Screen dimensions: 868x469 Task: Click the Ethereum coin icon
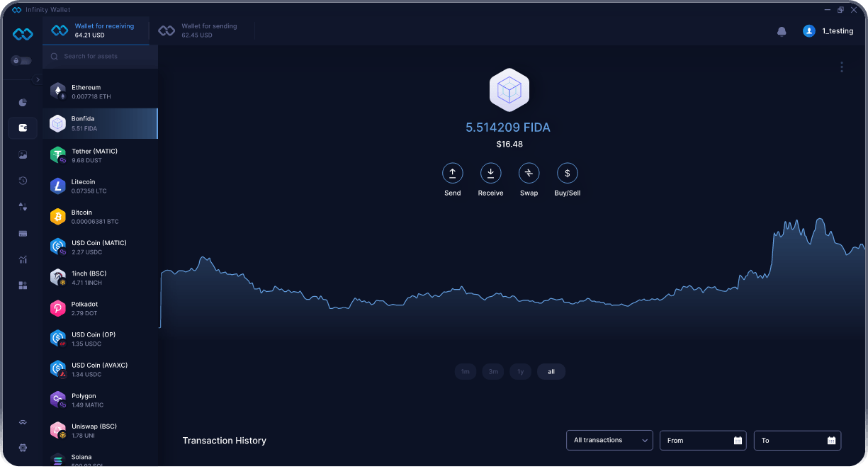(x=58, y=91)
